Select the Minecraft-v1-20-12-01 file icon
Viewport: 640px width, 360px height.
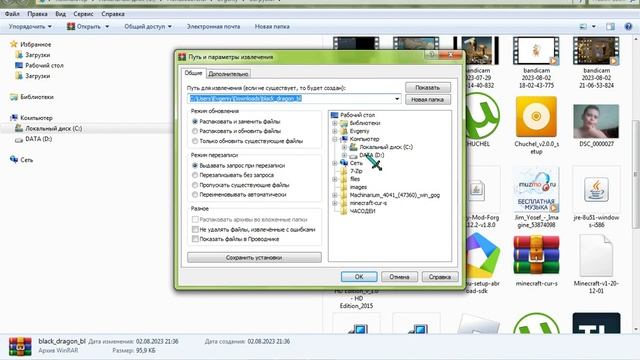596,256
